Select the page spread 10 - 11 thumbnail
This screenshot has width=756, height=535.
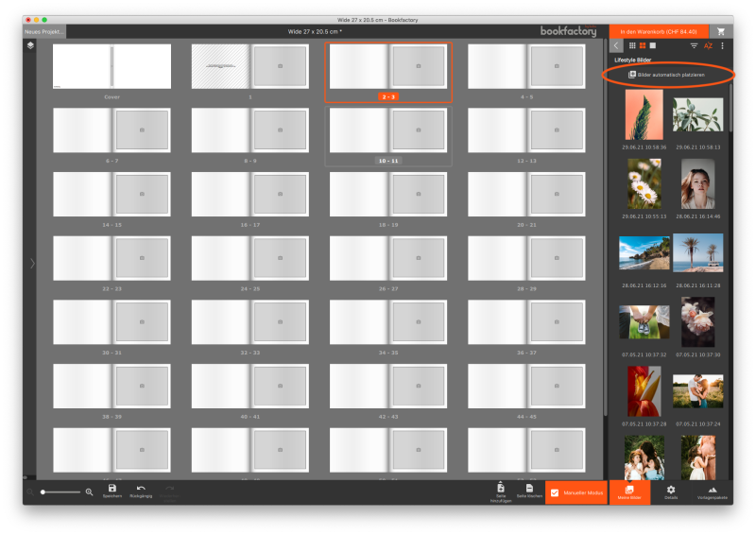tap(388, 132)
